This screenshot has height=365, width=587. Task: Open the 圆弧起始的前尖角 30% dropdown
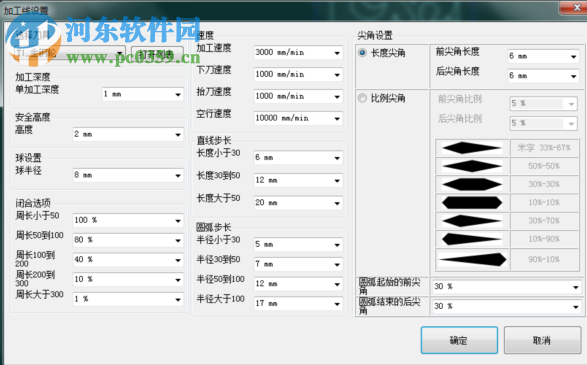coord(507,287)
